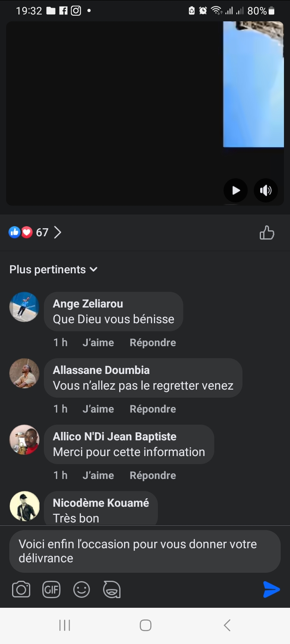Like the post with thumbs-up icon

click(x=267, y=233)
